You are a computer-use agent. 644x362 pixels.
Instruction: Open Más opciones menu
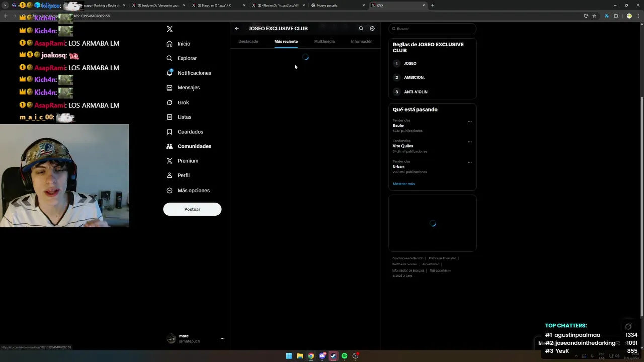coord(188,190)
